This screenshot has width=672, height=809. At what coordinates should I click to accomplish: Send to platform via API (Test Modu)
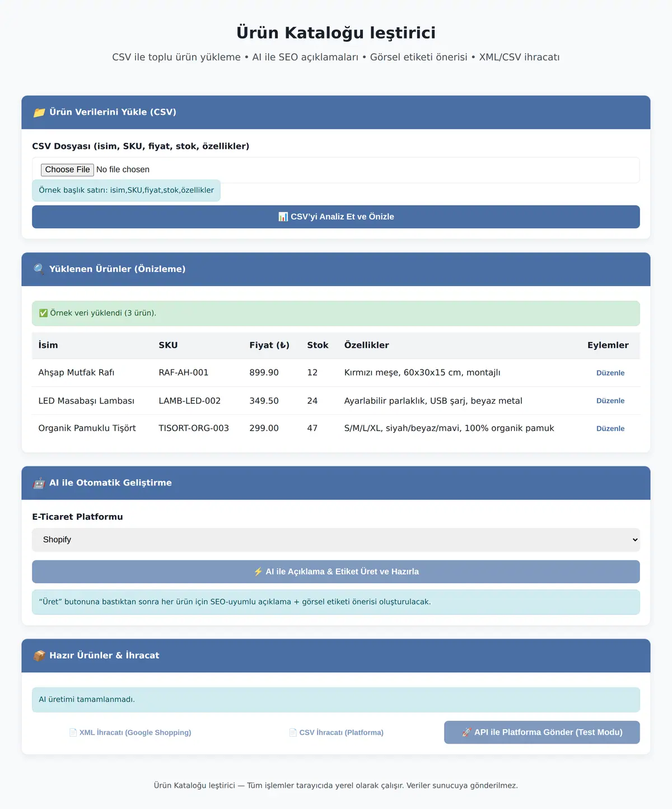tap(542, 732)
